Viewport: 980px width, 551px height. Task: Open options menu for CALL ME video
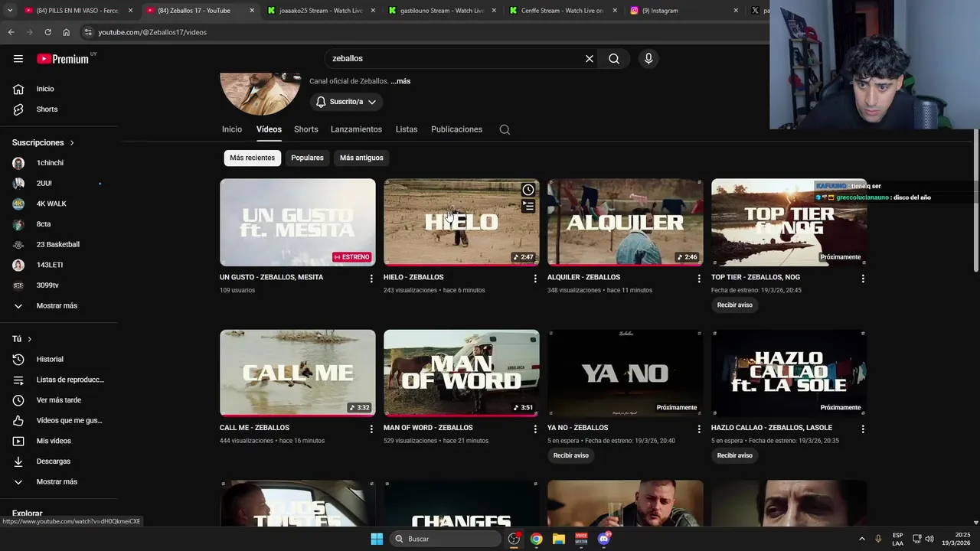point(371,429)
